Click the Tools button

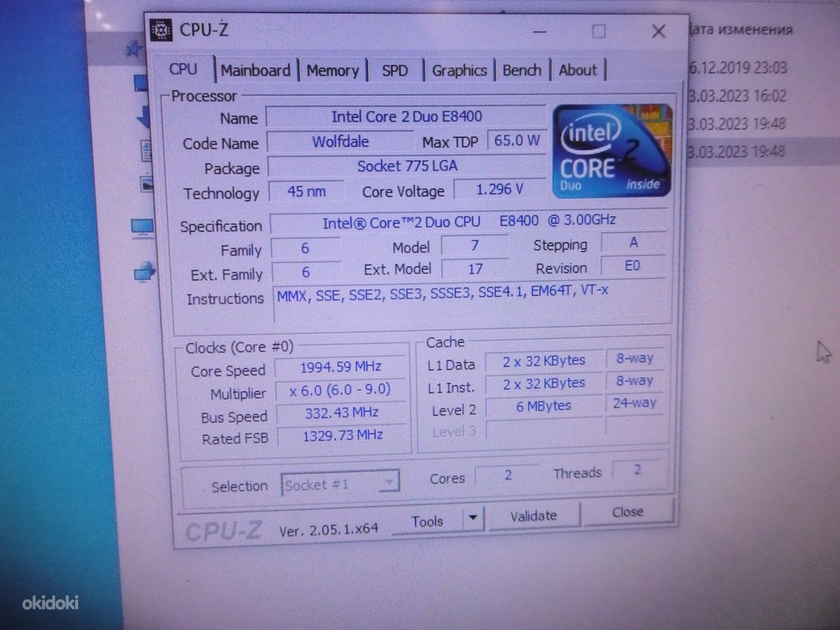427,521
